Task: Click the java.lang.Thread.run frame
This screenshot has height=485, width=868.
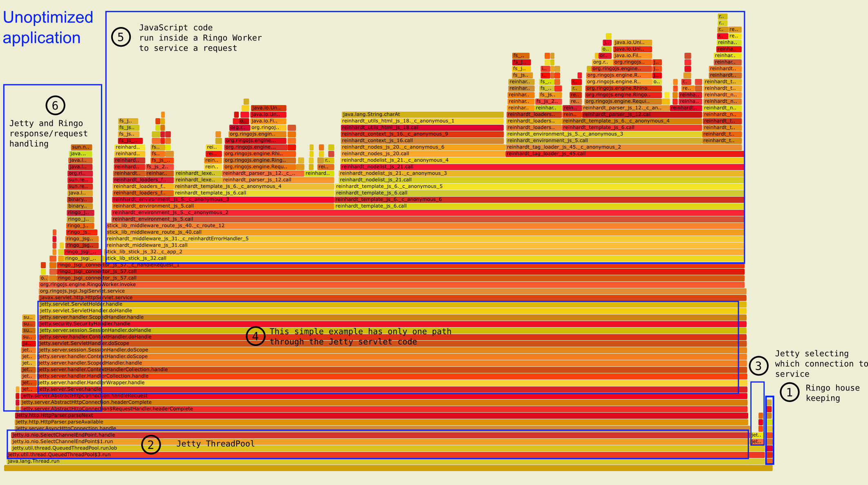Action: click(x=386, y=461)
